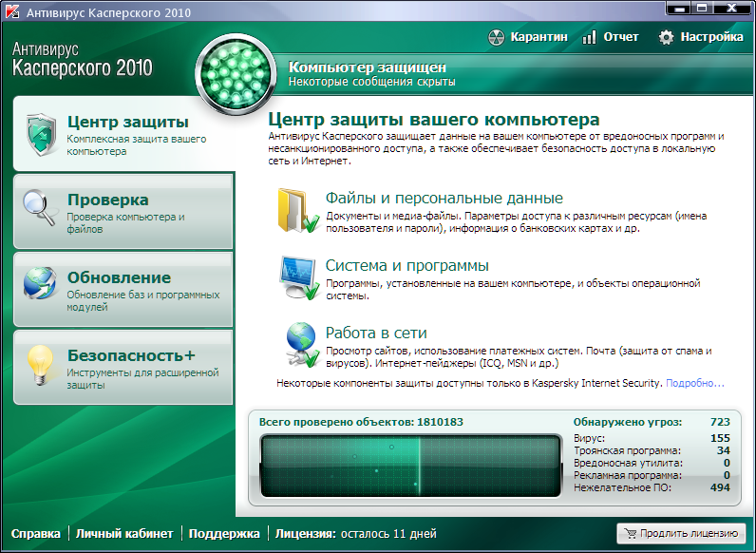Open Отчет via the bar chart icon
This screenshot has width=756, height=553.
point(589,37)
